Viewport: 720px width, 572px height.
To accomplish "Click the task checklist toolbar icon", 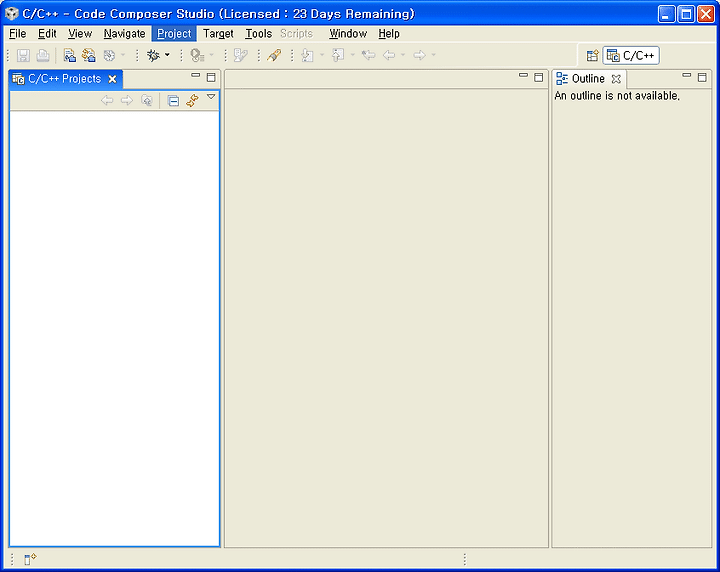I will pyautogui.click(x=241, y=56).
